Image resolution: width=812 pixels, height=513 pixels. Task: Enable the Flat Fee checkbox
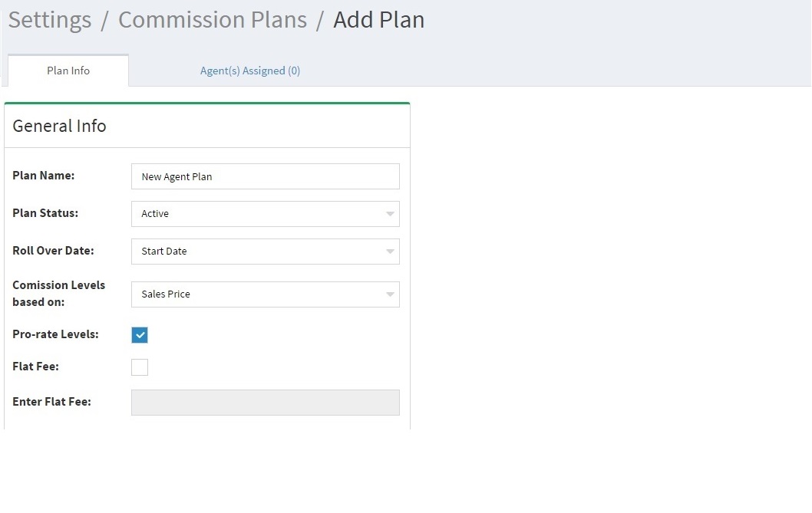[139, 367]
